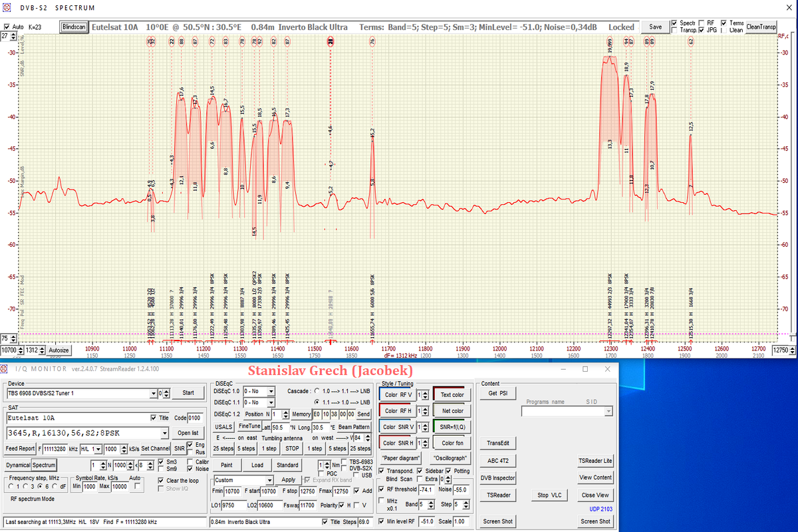The height and width of the screenshot is (532, 798).
Task: Click the DVB-S2 Spectrum title bar app icon
Action: click(x=7, y=8)
